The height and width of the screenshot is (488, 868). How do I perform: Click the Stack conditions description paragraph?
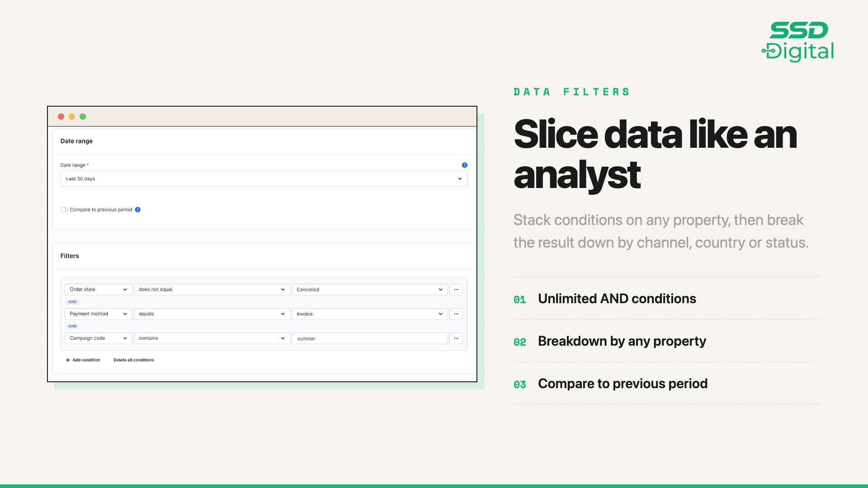661,231
